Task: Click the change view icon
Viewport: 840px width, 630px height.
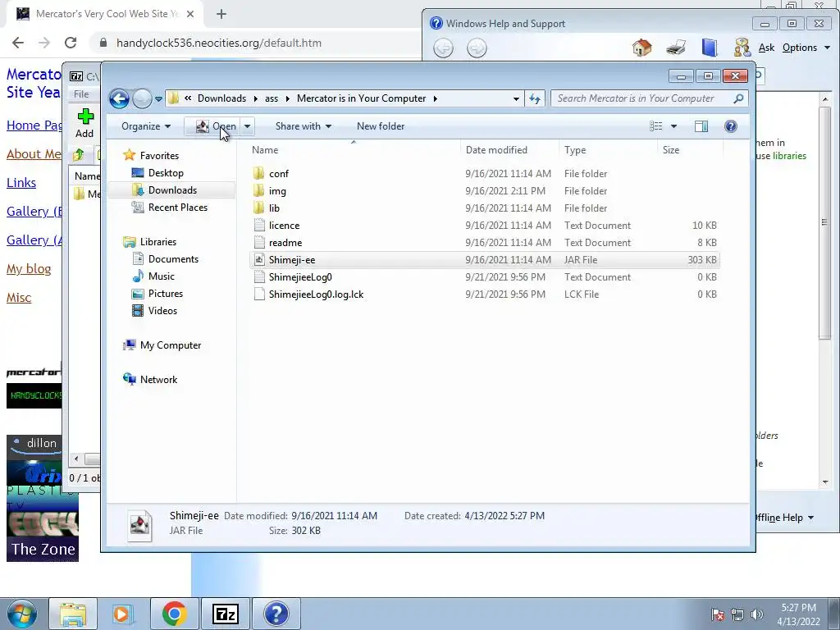Action: pos(655,126)
